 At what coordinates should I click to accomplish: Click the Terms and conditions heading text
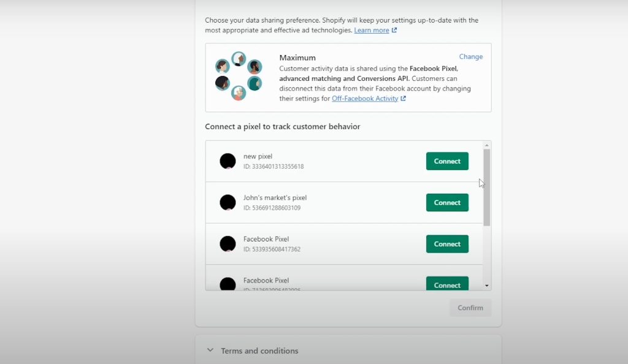259,351
